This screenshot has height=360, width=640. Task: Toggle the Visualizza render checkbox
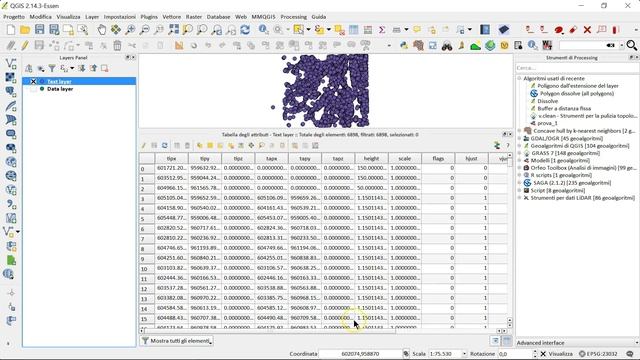543,354
